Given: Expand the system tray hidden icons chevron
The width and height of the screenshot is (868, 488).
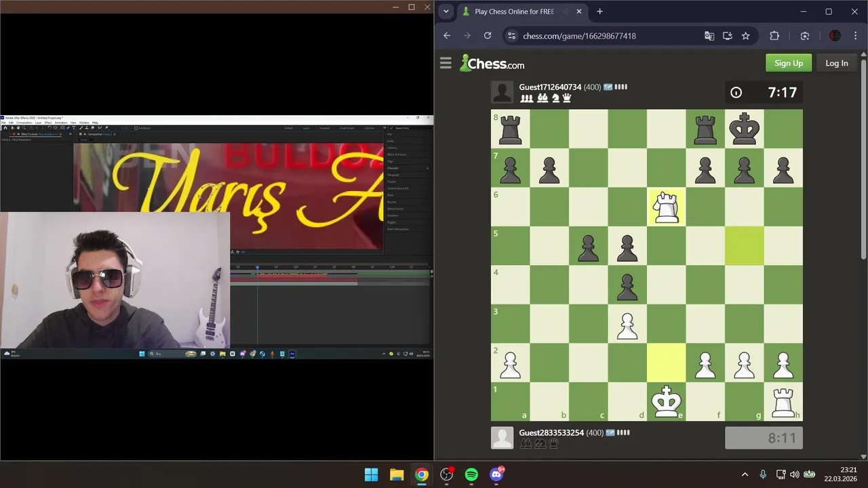Looking at the screenshot, I should click(x=745, y=474).
